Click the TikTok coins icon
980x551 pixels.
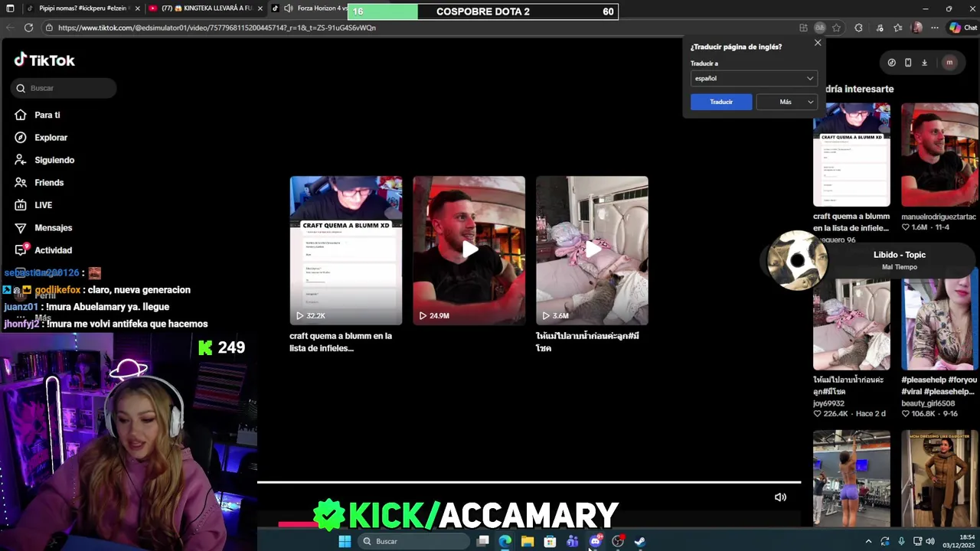[891, 63]
